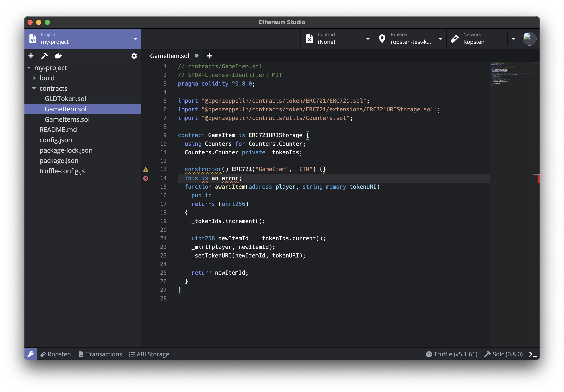This screenshot has width=564, height=392.
Task: Open the Network Ropsten dropdown arrow
Action: click(513, 39)
